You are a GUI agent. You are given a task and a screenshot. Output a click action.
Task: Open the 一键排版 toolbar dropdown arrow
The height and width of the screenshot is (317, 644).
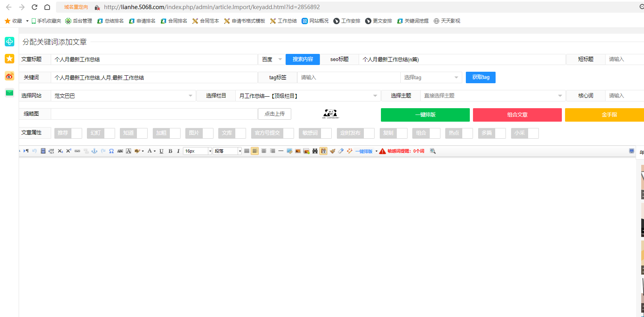376,151
